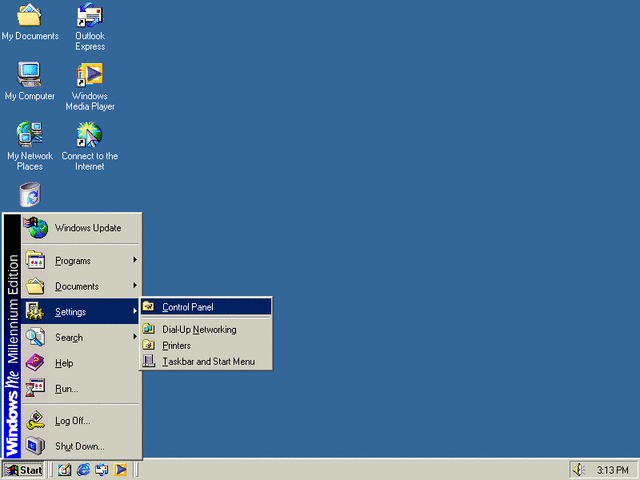
Task: Click the Windows Update globe icon
Action: tap(36, 228)
